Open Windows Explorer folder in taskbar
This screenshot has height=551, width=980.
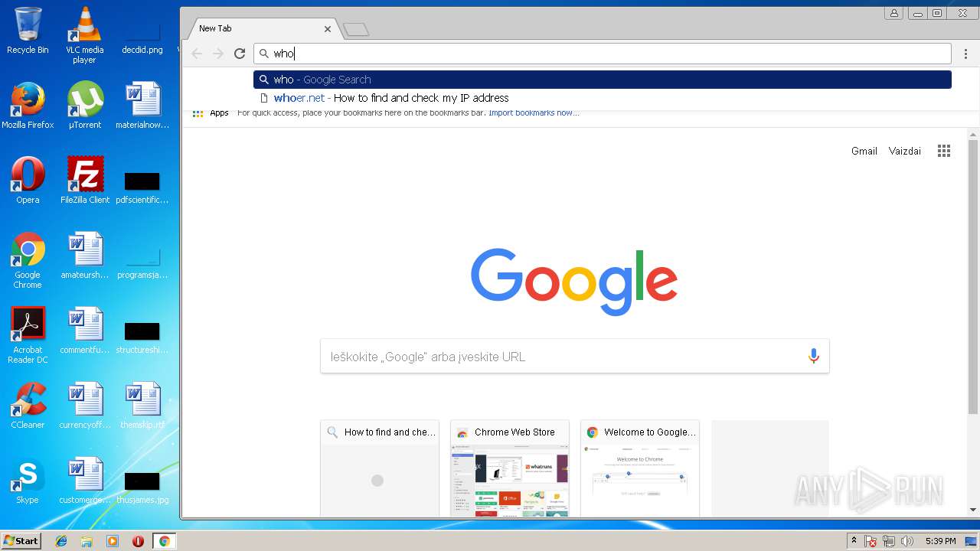[x=87, y=541]
